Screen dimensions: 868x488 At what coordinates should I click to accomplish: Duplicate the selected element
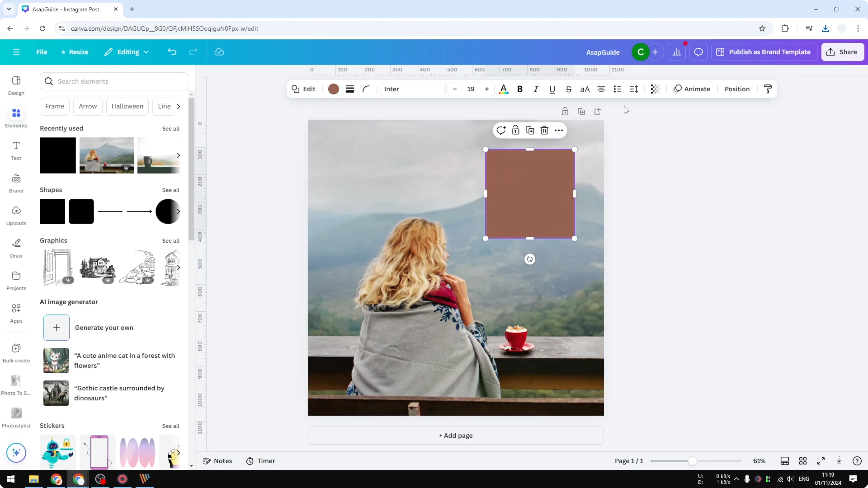[x=529, y=130]
